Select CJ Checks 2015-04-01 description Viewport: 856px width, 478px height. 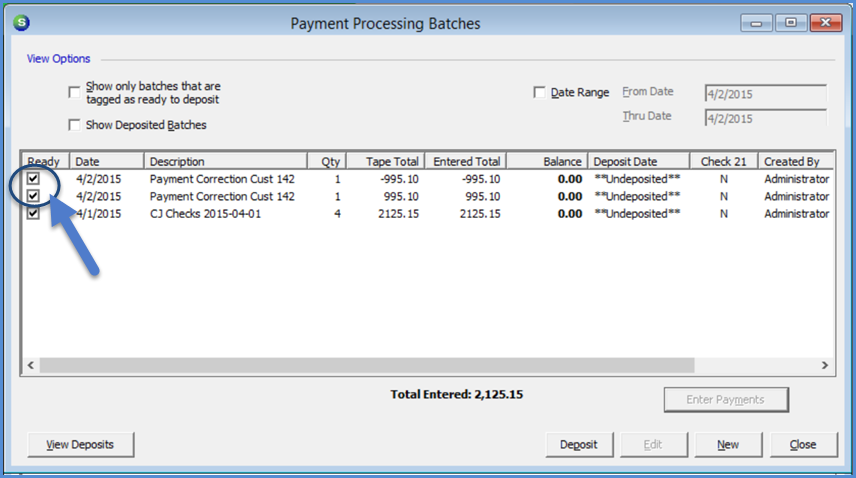coord(205,213)
